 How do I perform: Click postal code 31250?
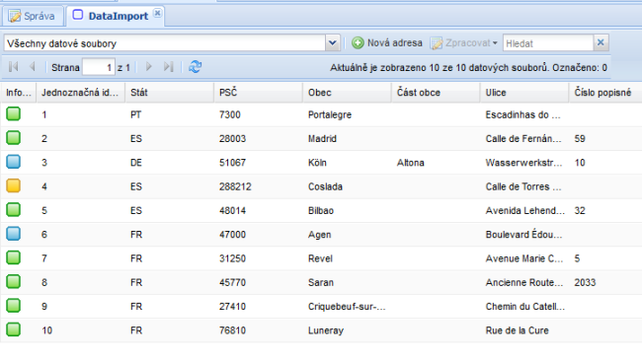pyautogui.click(x=232, y=258)
